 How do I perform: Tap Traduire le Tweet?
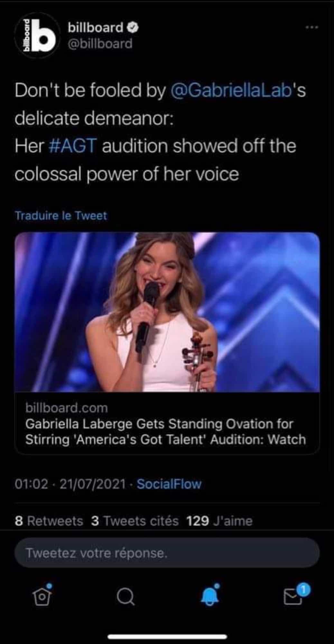[x=61, y=215]
